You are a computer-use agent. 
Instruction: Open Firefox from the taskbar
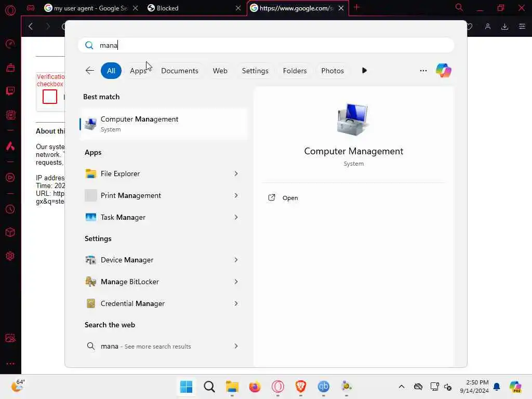coord(255,387)
